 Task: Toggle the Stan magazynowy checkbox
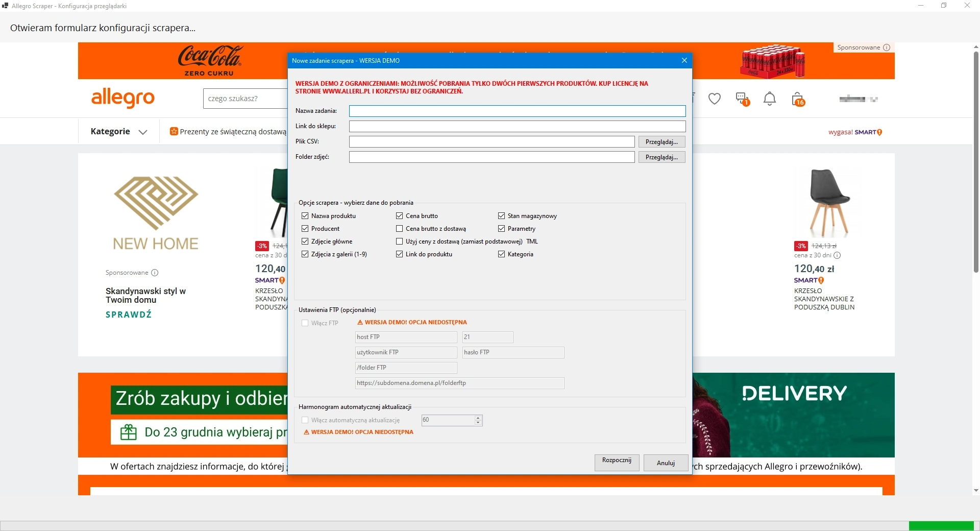pos(502,216)
